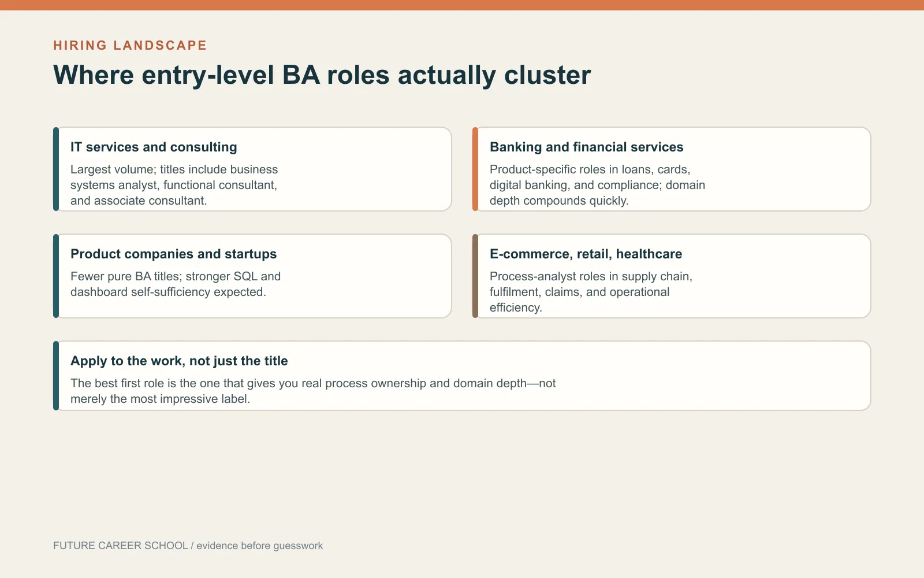This screenshot has height=578, width=924.
Task: Select the 'IT services and consulting' card heading
Action: (154, 147)
